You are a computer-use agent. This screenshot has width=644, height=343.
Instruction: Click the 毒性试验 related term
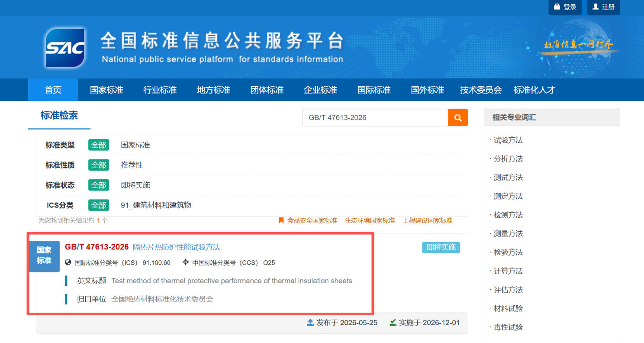[x=508, y=327]
